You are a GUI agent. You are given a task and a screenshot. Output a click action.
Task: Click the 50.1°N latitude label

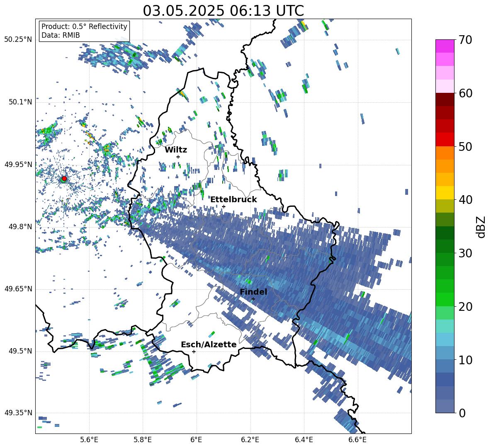pos(20,102)
